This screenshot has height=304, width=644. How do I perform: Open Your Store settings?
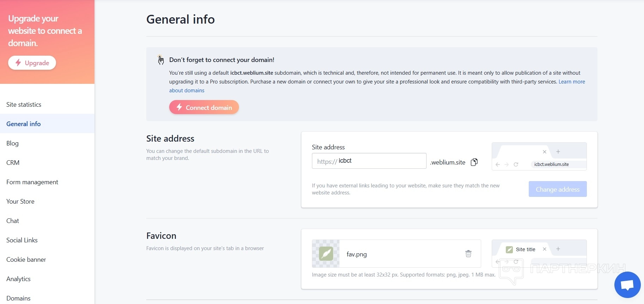(x=20, y=201)
